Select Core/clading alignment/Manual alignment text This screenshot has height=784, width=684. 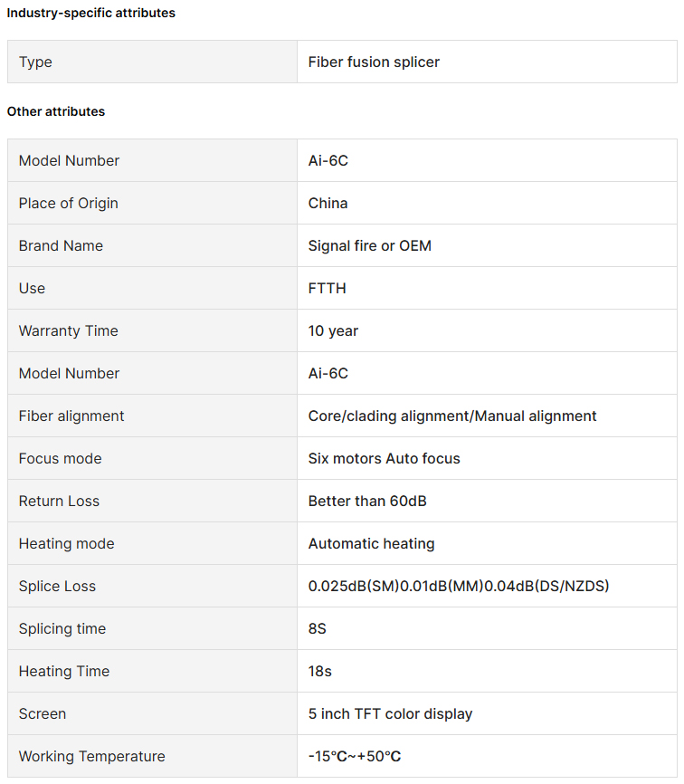tap(452, 416)
